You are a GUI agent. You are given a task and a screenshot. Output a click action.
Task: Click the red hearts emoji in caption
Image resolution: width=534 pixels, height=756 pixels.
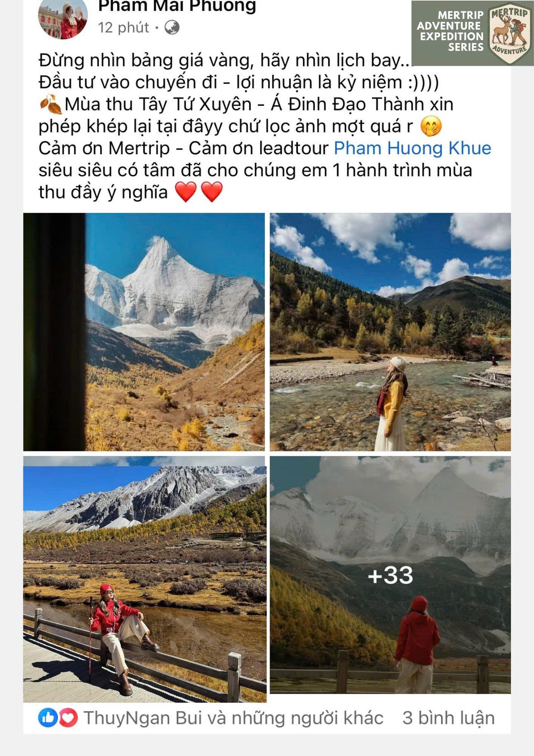199,192
